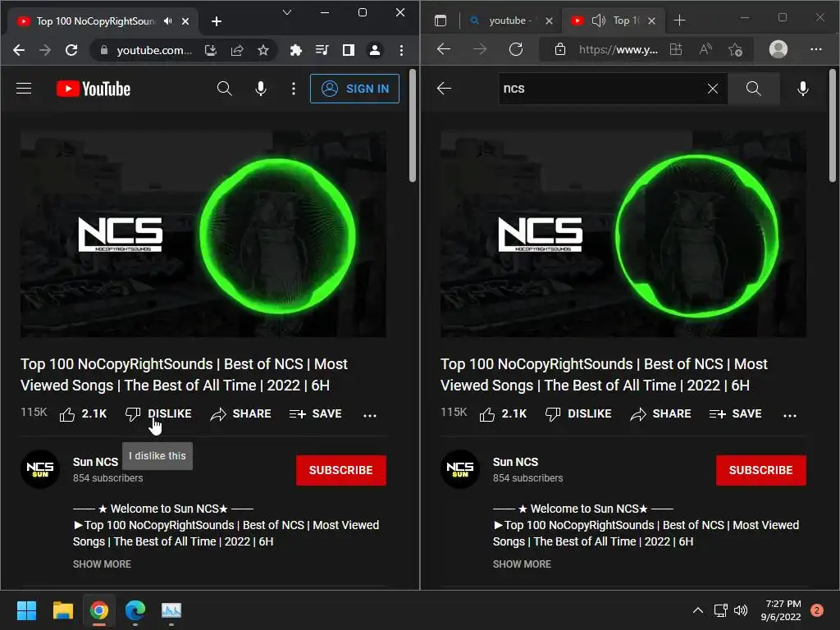
Task: Close the Top 10 tab in Edge
Action: (651, 21)
